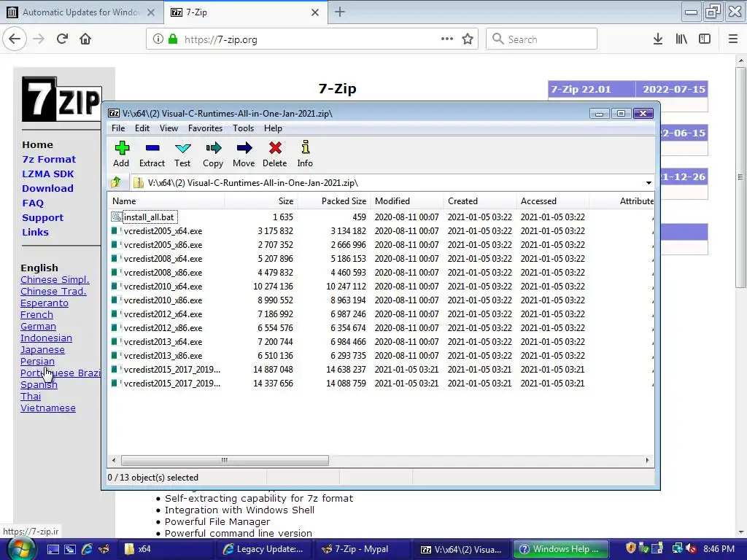Viewport: 747px width, 560px height.
Task: Select vcredist2013_x64.exe row
Action: click(380, 342)
